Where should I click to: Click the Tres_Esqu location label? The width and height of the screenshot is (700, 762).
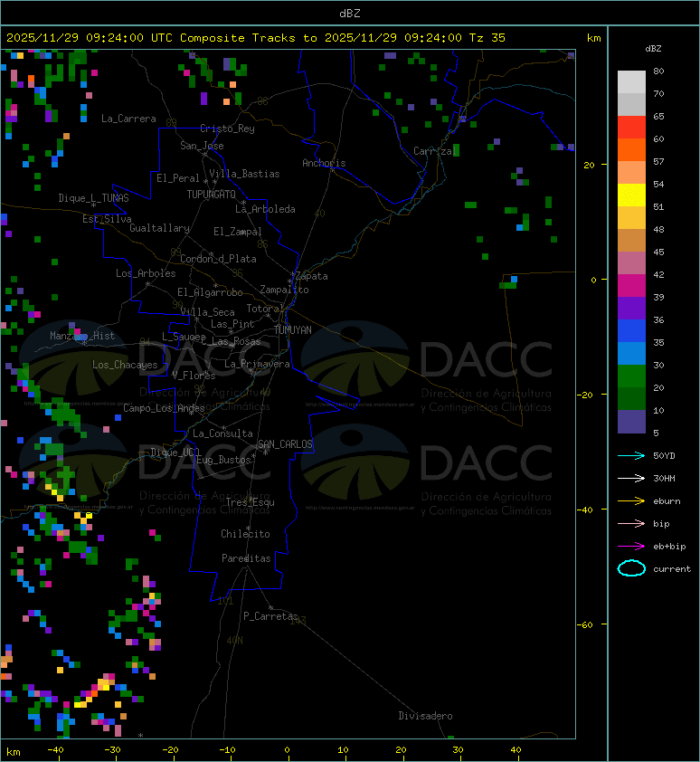click(251, 502)
